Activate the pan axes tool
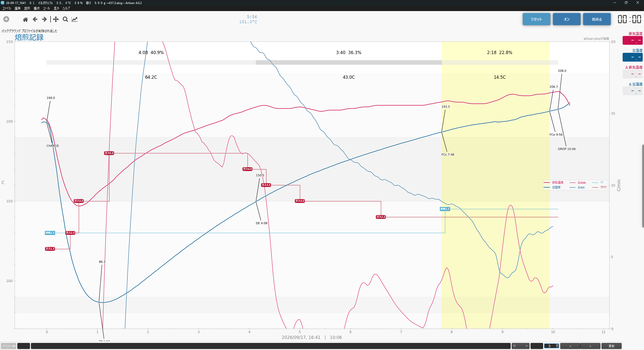The height and width of the screenshot is (350, 644). coord(56,19)
